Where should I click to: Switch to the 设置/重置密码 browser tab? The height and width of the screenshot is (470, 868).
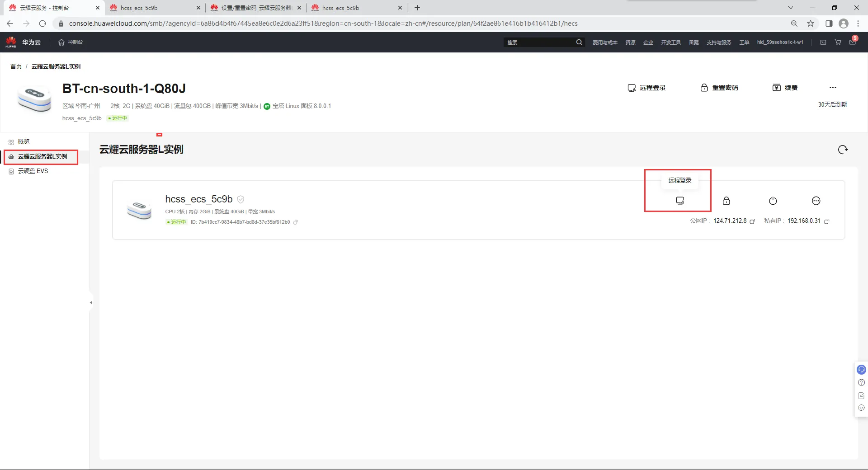point(255,8)
